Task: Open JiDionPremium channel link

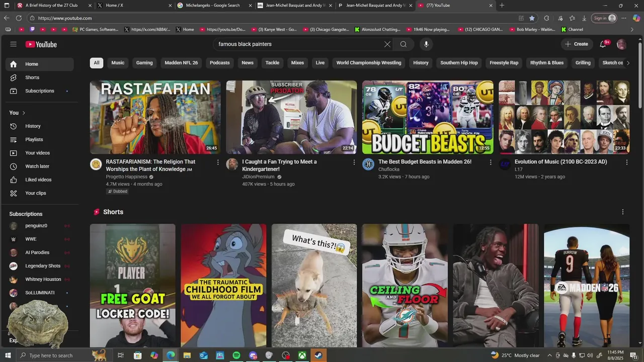Action: point(258,177)
